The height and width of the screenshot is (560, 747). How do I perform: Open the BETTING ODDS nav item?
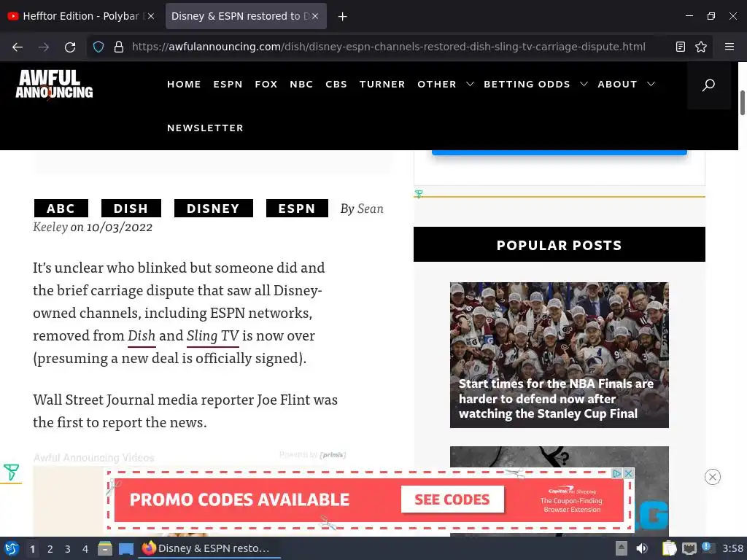pyautogui.click(x=527, y=85)
